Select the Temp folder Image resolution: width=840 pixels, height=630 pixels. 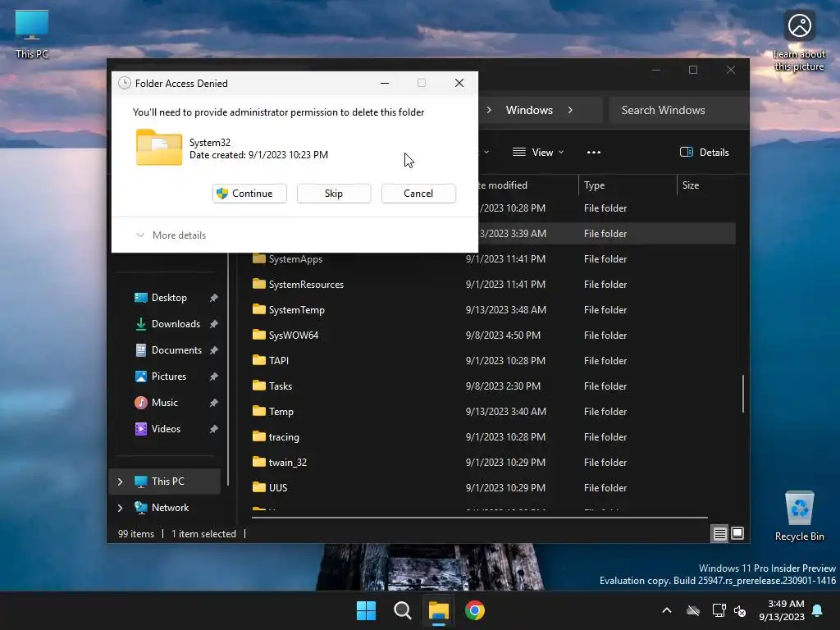[x=281, y=412]
